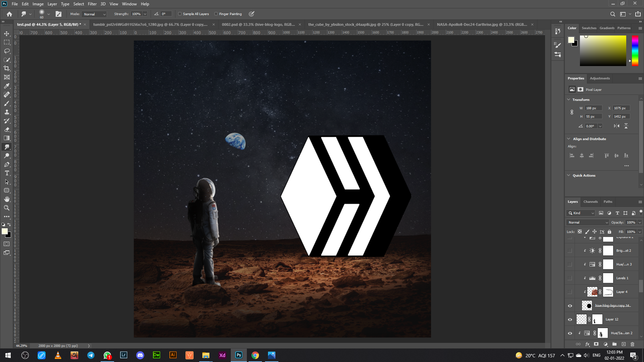Collapse Align and Distribute section
The height and width of the screenshot is (362, 644).
click(x=569, y=139)
